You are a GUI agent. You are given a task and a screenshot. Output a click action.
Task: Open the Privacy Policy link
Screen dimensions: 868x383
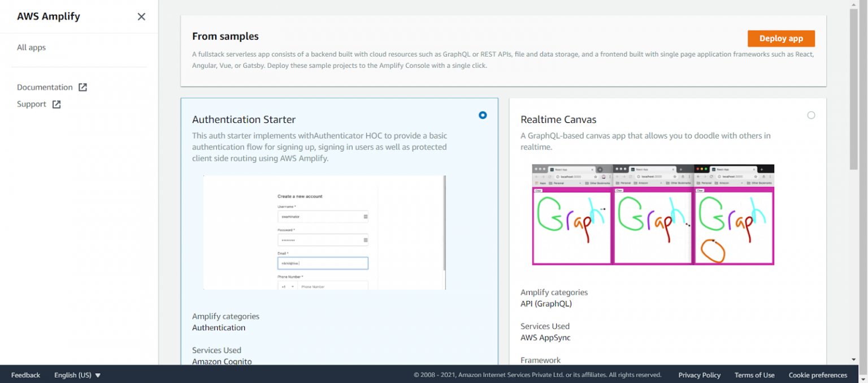point(699,375)
